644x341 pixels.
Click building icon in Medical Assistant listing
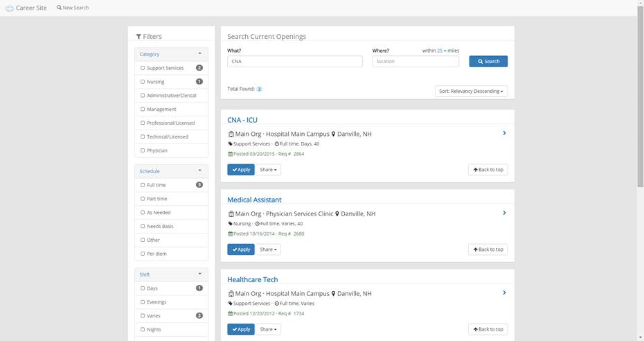click(x=231, y=213)
